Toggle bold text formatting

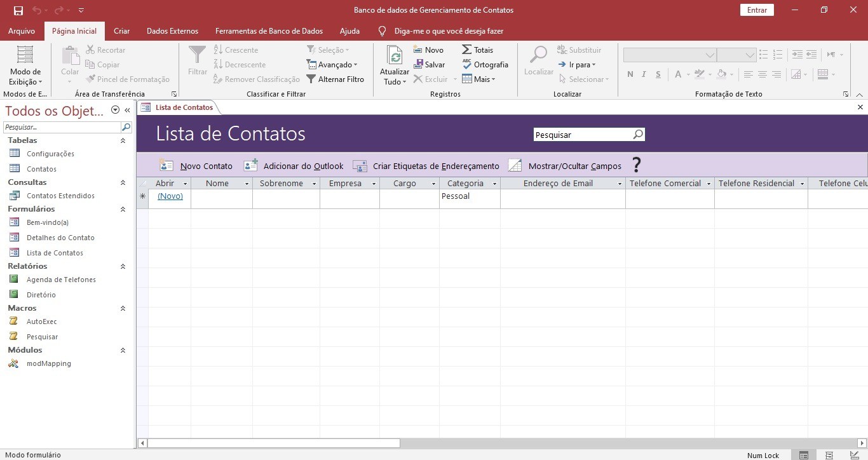point(630,74)
